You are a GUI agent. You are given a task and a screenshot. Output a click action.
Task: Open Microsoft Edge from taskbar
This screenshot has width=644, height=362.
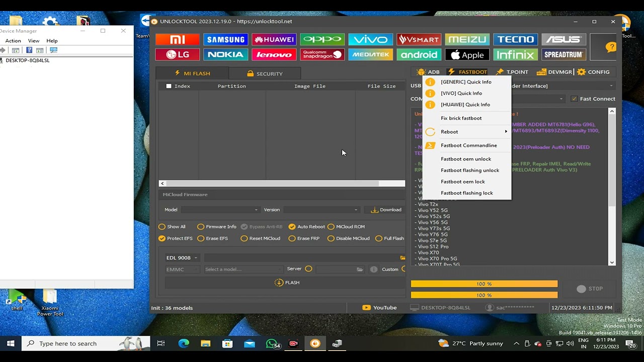tap(184, 343)
